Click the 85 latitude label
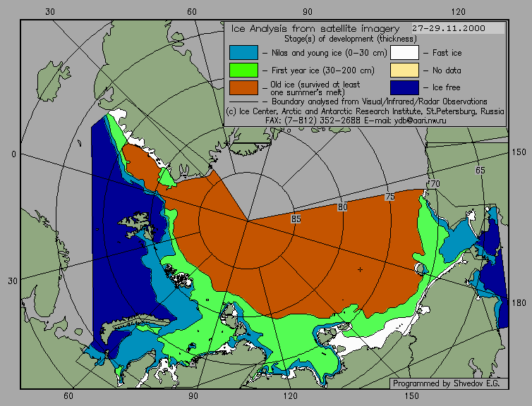This screenshot has width=532, height=406. click(x=296, y=219)
